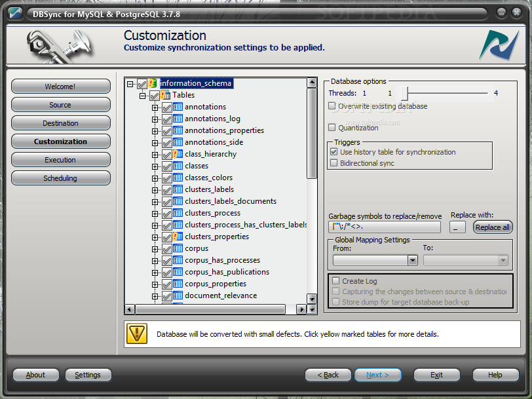Click the < Back button
This screenshot has height=399, width=532.
pyautogui.click(x=328, y=375)
